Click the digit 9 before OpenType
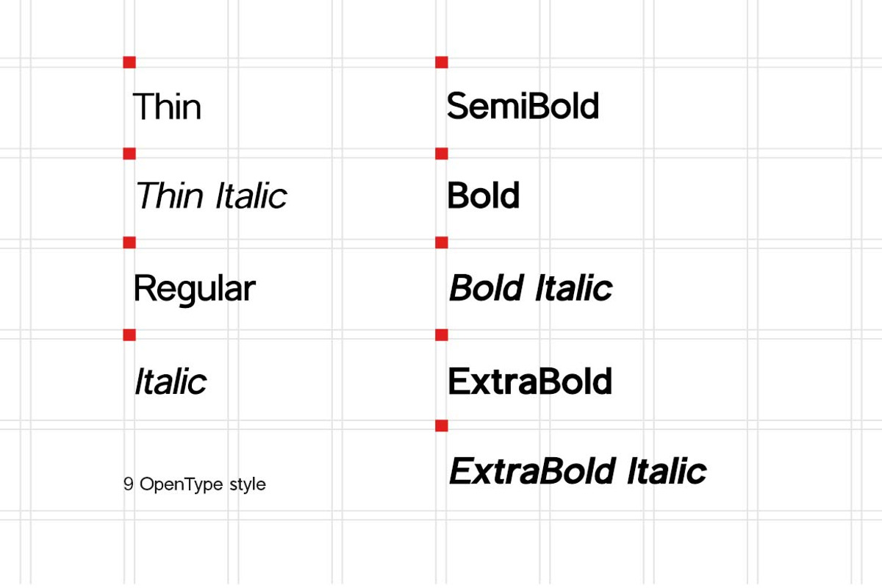 (128, 485)
